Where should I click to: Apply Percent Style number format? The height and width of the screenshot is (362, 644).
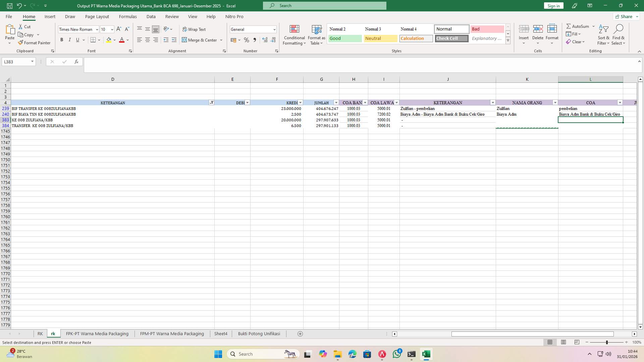click(x=247, y=40)
